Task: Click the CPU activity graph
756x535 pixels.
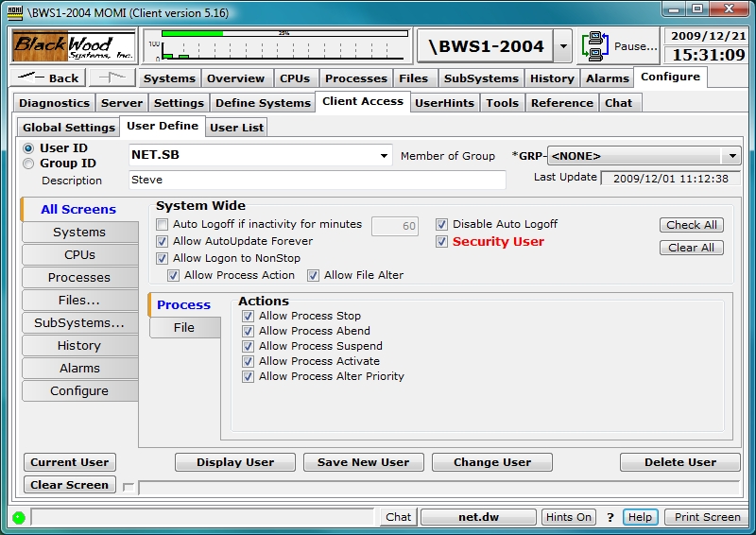Action: tap(276, 45)
